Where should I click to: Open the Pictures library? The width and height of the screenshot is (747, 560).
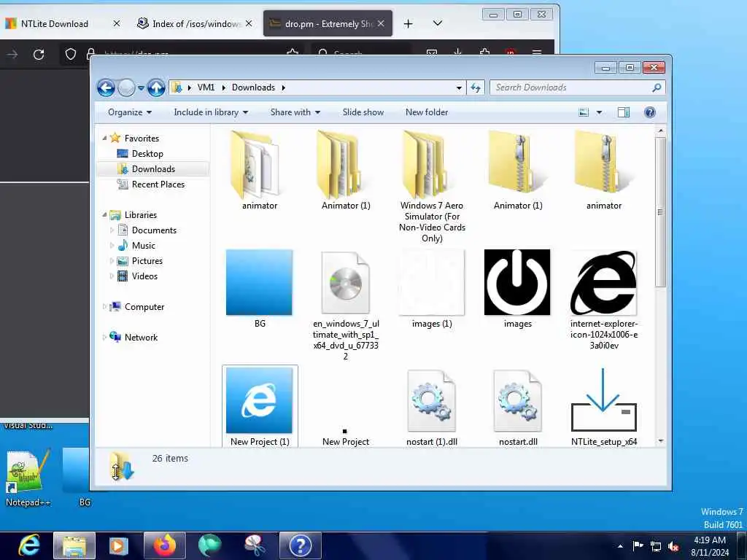click(x=147, y=261)
